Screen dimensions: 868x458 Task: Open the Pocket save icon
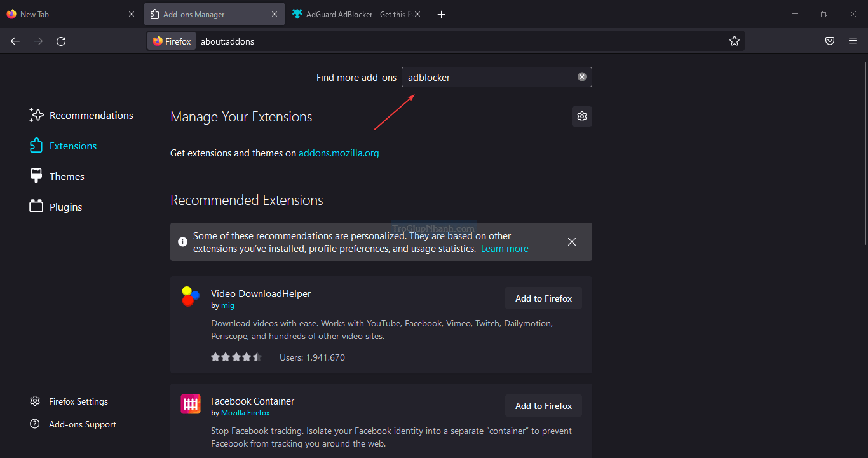click(830, 41)
